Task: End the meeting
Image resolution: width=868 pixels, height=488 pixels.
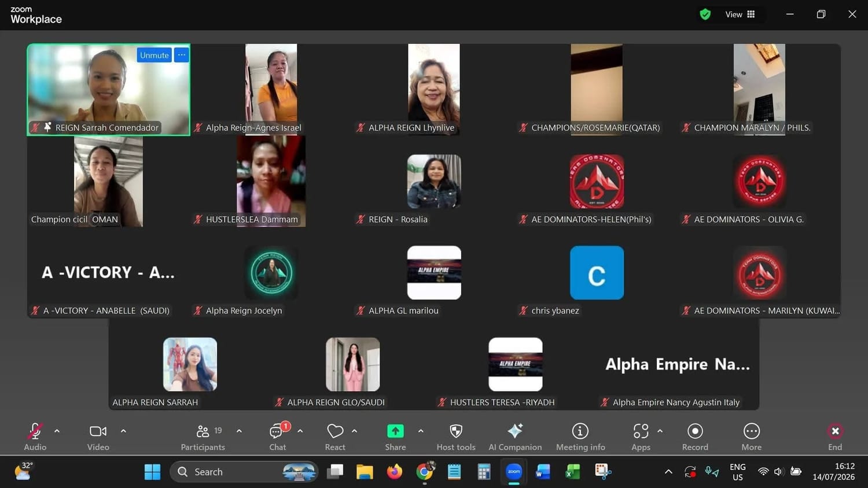Action: pos(835,437)
